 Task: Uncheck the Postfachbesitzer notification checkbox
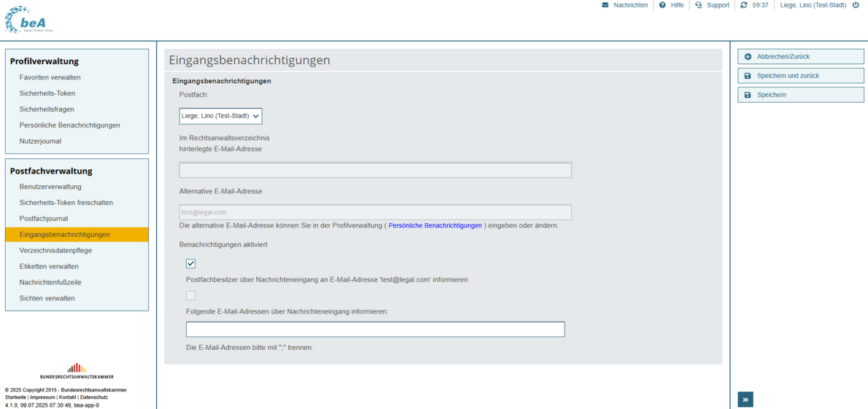pyautogui.click(x=191, y=264)
